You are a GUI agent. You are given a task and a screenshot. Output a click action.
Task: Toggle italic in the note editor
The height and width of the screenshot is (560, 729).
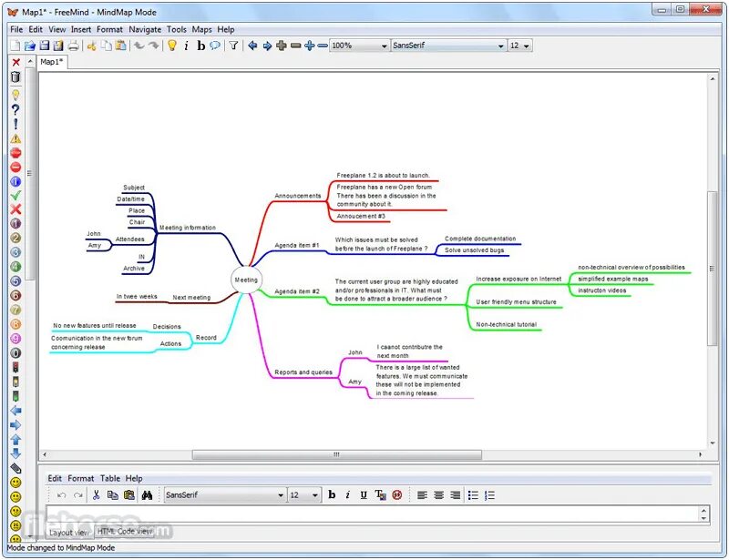click(348, 495)
